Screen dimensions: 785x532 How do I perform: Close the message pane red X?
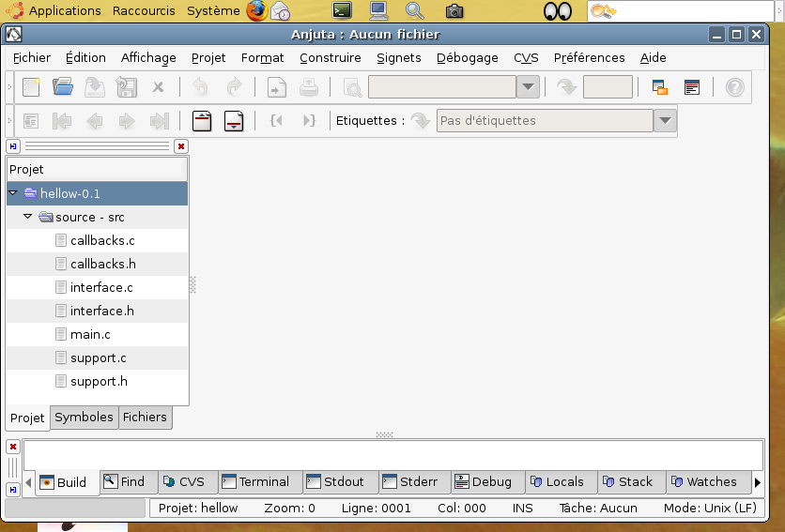tap(13, 447)
